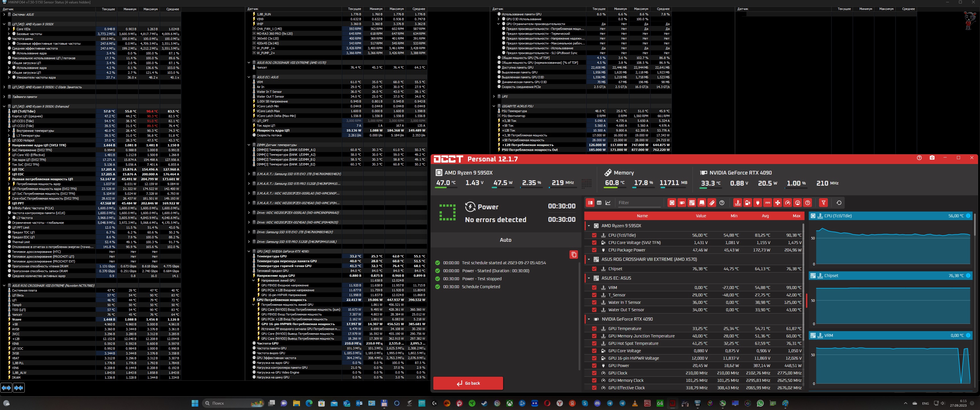Image resolution: width=980 pixels, height=410 pixels.
Task: Uncheck the Chipset sensor checkbox
Action: tap(594, 269)
